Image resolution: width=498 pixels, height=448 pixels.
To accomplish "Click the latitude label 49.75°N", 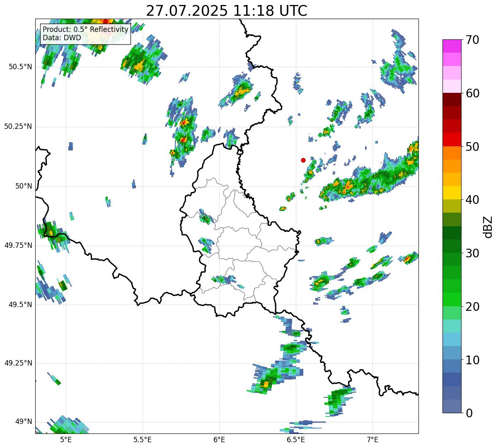I will 18,245.
